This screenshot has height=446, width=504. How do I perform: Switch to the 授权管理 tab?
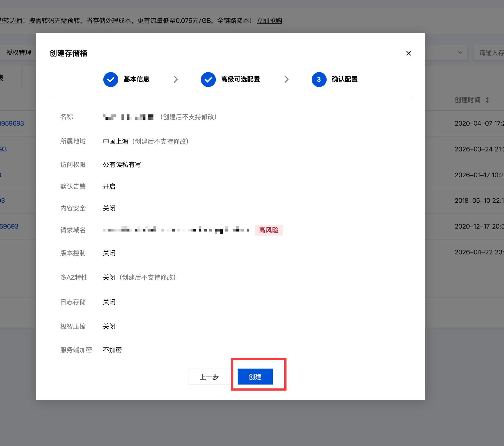(18, 52)
